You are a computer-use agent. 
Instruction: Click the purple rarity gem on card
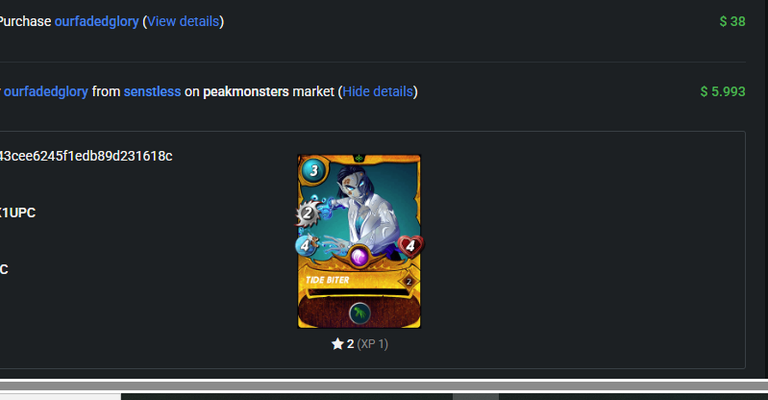359,257
